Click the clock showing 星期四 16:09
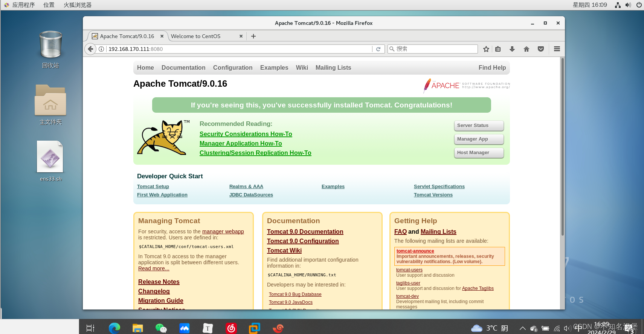 [590, 5]
